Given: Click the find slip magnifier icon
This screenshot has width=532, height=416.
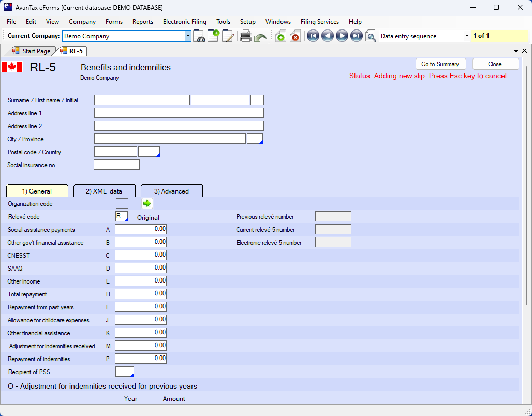Looking at the screenshot, I should [x=371, y=36].
